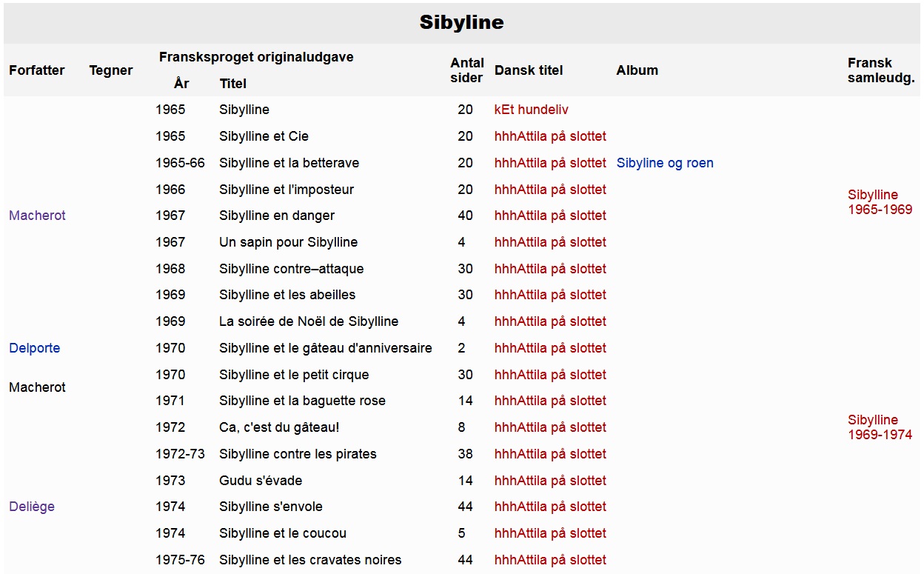Click the Fransk samleudg. column header
The image size is (924, 574).
click(881, 70)
